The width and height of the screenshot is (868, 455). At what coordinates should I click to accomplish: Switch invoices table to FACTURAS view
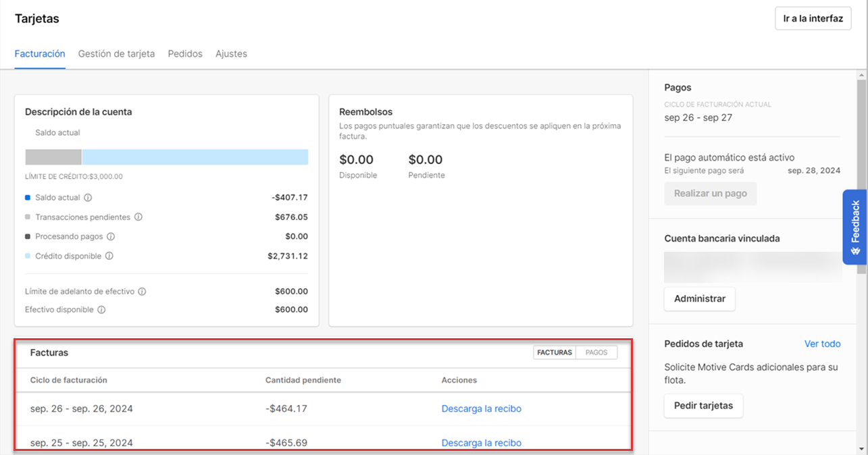(x=555, y=352)
